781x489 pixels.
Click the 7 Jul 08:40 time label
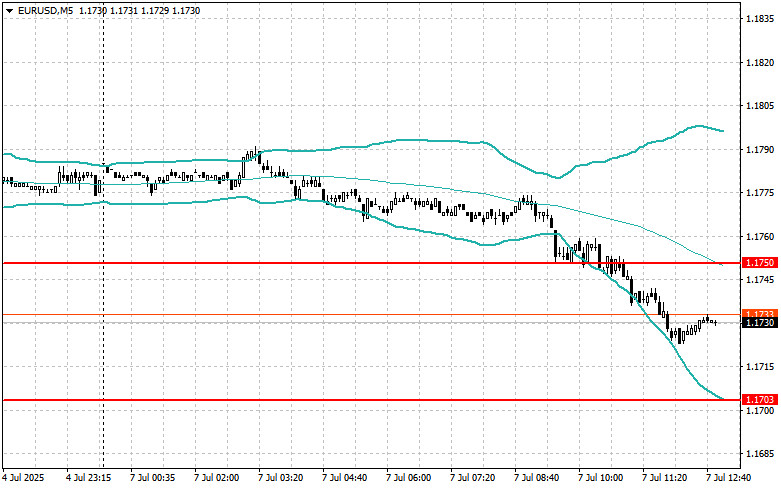pyautogui.click(x=536, y=478)
